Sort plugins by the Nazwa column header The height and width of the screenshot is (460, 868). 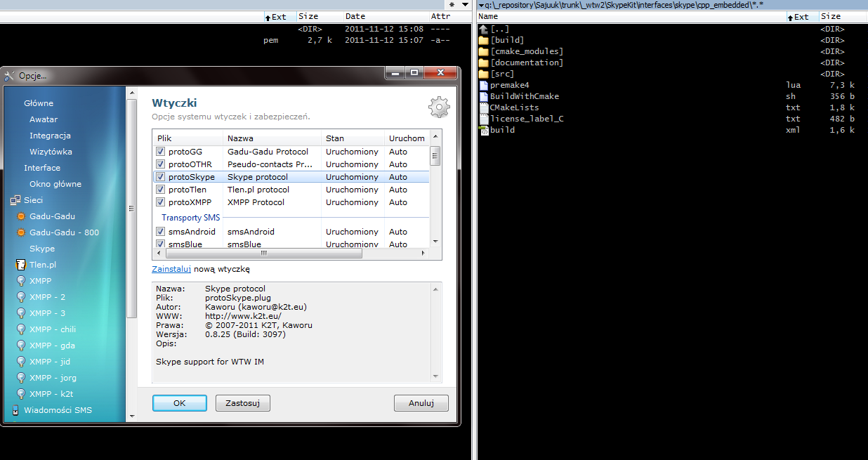[x=272, y=138]
